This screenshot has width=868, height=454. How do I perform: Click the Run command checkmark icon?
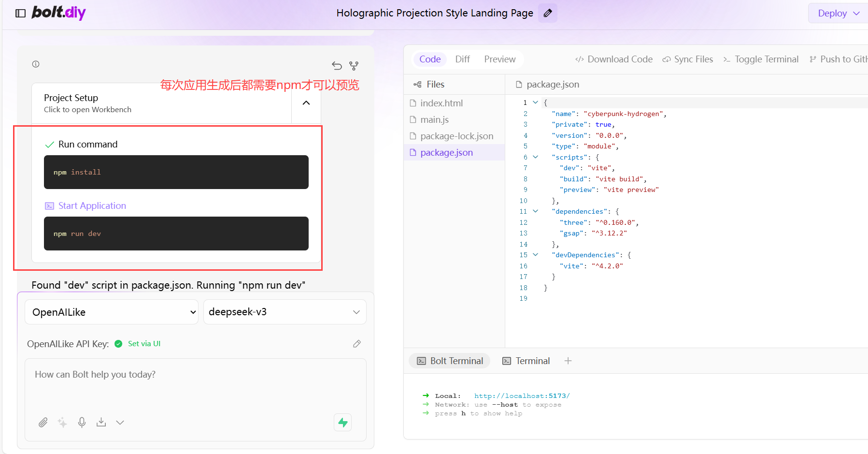(49, 145)
